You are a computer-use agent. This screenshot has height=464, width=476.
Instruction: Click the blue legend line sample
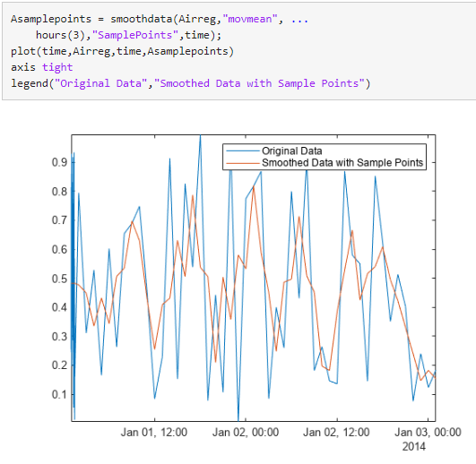(243, 151)
